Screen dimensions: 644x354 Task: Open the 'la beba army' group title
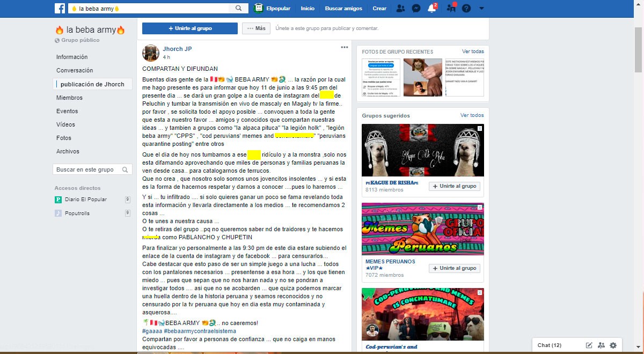[x=90, y=30]
